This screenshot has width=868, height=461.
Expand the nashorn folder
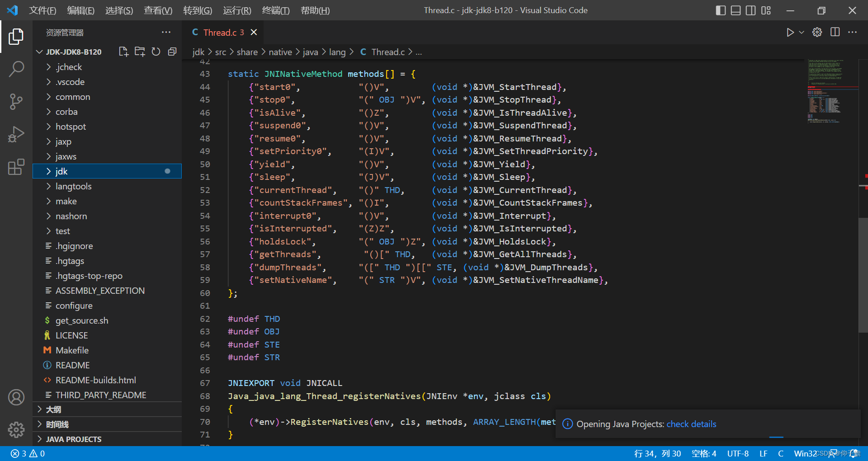pos(107,216)
